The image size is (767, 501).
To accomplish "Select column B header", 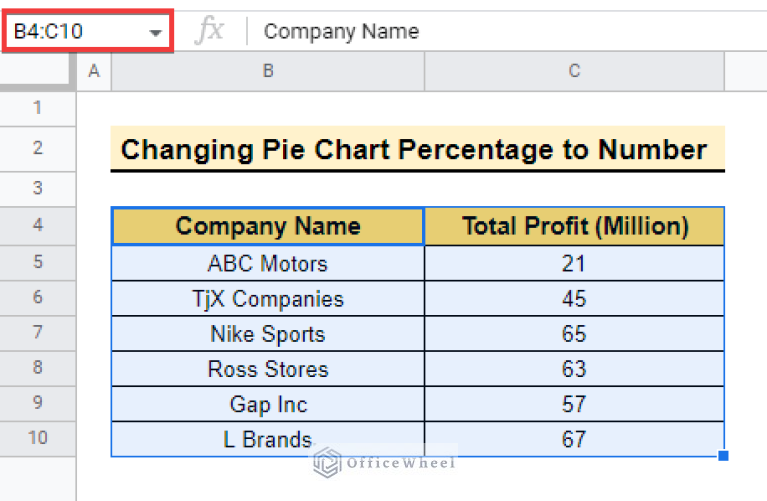I will pos(267,71).
